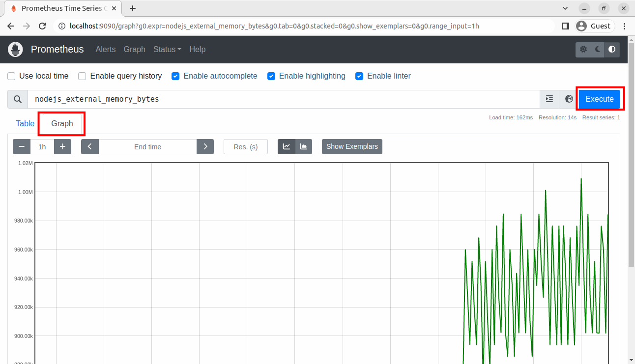635x364 pixels.
Task: Open the Graph nav link
Action: pos(135,50)
